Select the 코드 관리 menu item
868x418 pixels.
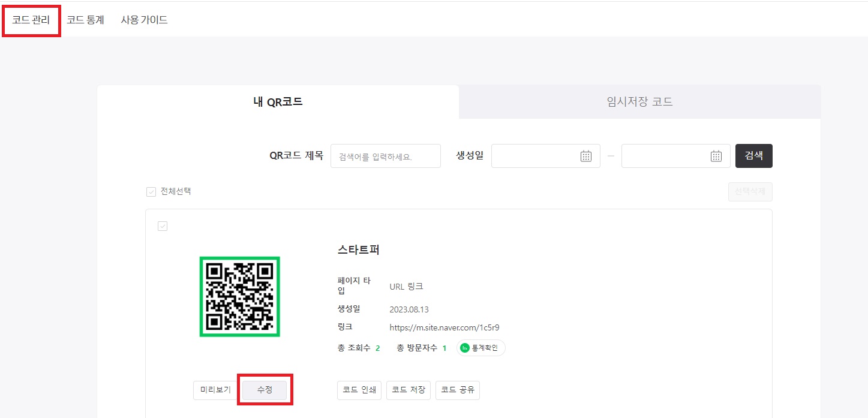[31, 19]
